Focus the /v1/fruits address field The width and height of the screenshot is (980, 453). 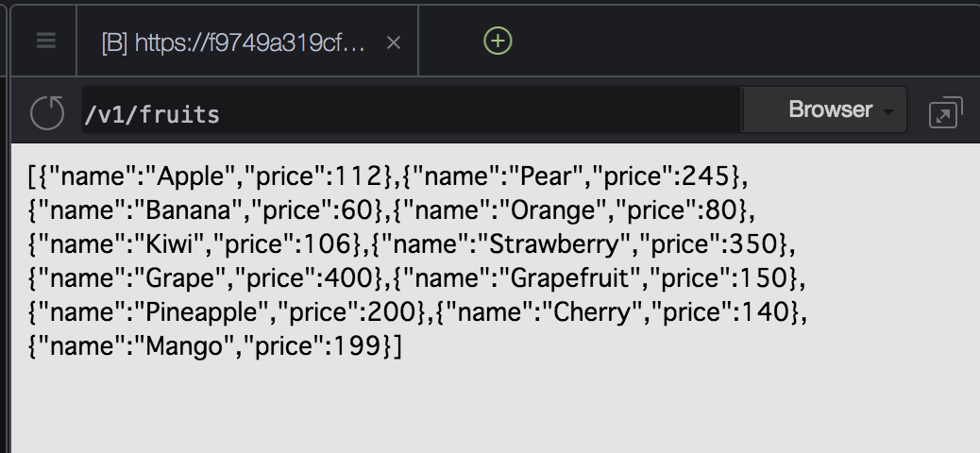pyautogui.click(x=412, y=110)
